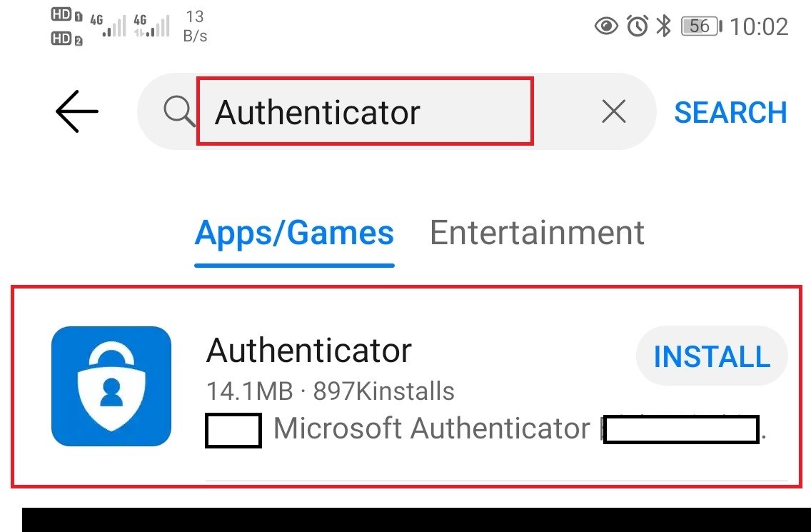Tap the back arrow icon

76,111
